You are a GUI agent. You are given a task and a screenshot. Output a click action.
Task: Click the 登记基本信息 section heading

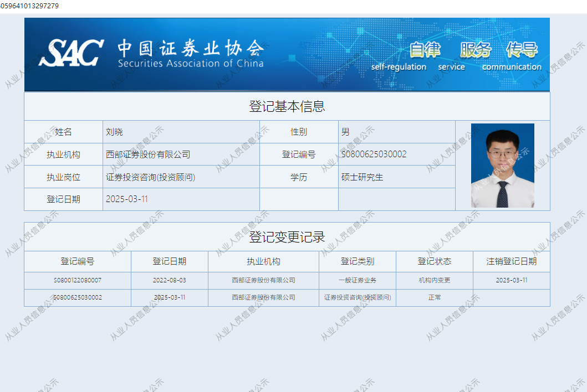[287, 106]
